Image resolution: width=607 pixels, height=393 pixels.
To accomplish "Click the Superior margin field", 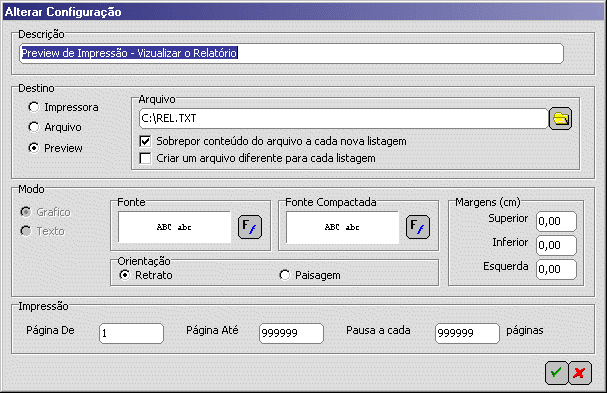I will (x=556, y=221).
